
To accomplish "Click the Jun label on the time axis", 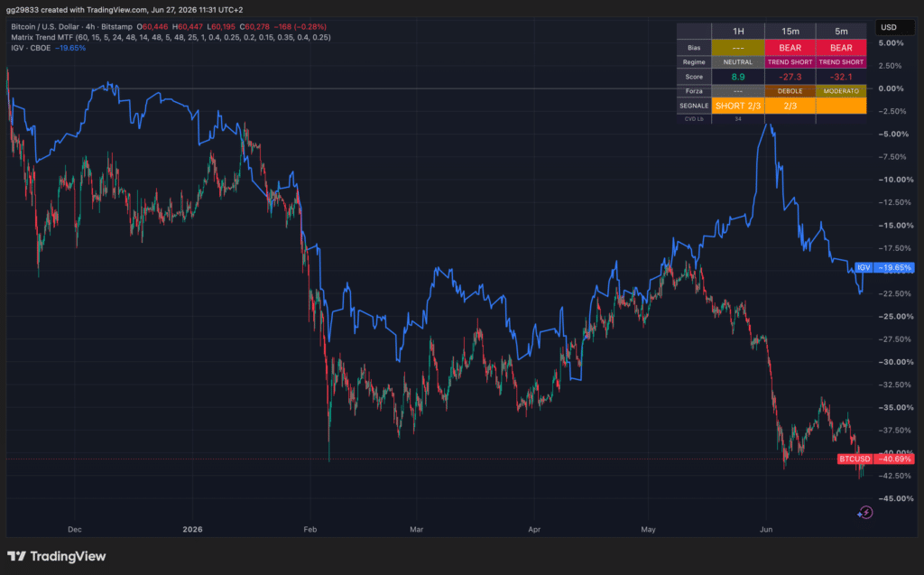I will (766, 529).
